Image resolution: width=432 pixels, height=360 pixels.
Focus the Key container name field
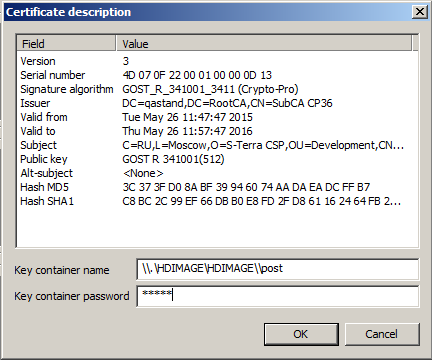(x=278, y=269)
